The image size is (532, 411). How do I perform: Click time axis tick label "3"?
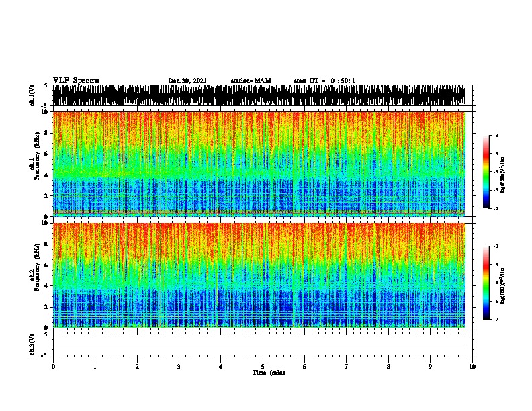tap(179, 367)
